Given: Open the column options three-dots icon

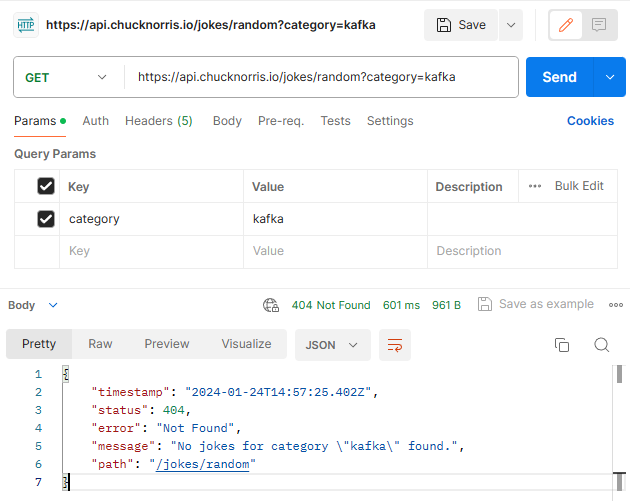Looking at the screenshot, I should point(535,186).
